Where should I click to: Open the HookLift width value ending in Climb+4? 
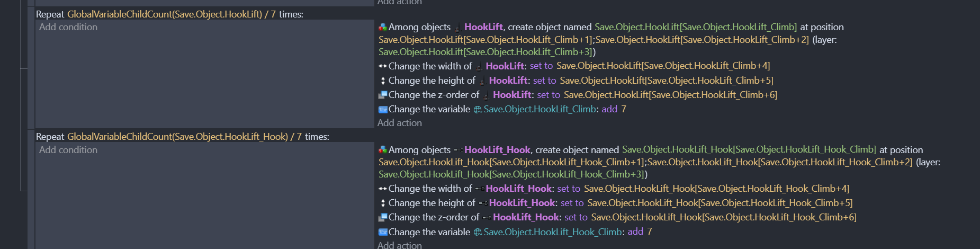[x=663, y=66]
